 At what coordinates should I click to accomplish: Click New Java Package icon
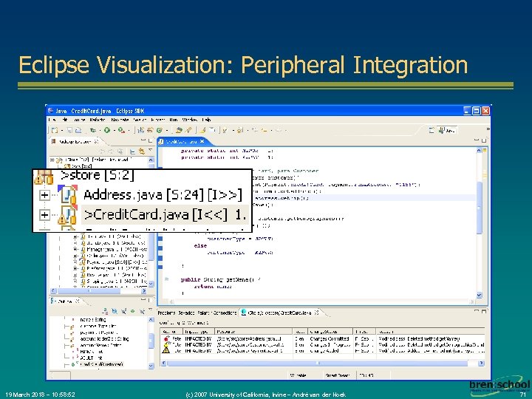[x=150, y=130]
